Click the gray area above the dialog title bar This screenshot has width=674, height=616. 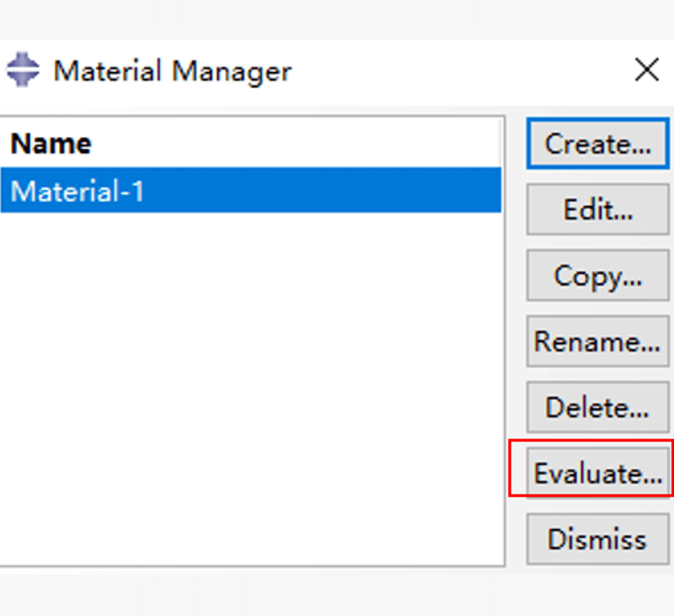coord(328,18)
